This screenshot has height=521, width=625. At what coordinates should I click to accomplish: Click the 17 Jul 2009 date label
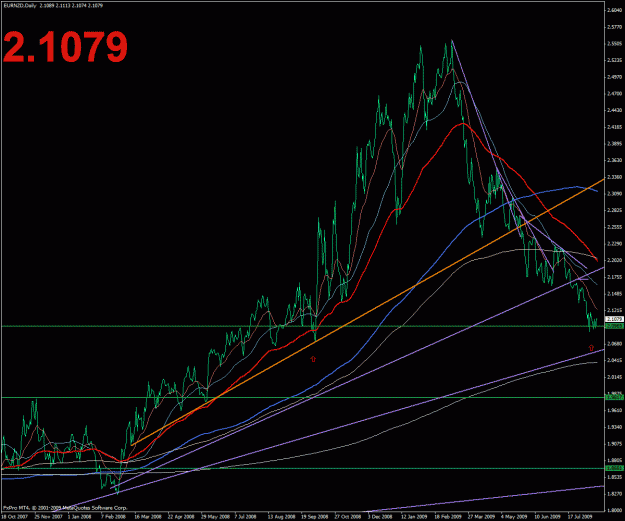tap(580, 517)
